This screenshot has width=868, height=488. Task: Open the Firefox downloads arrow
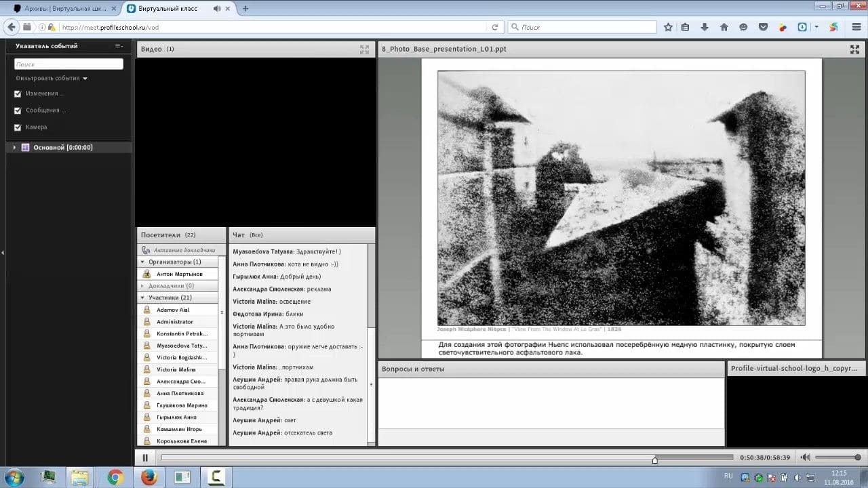[705, 27]
